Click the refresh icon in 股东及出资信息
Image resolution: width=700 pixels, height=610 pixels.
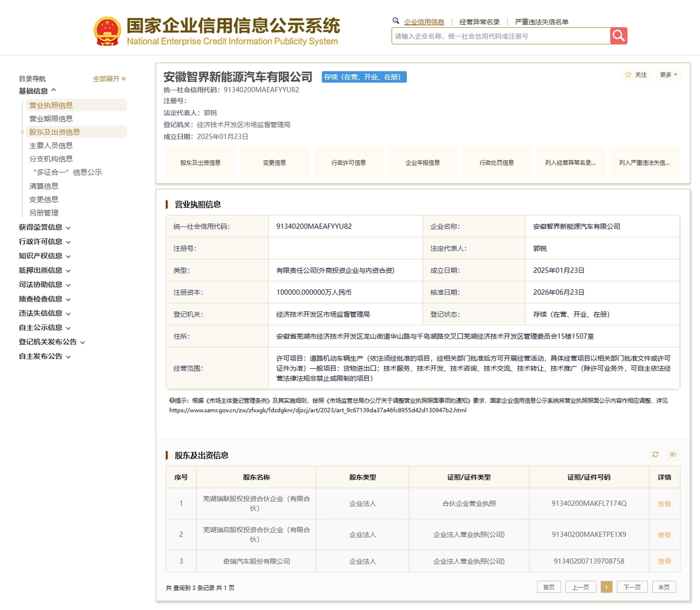coord(655,454)
